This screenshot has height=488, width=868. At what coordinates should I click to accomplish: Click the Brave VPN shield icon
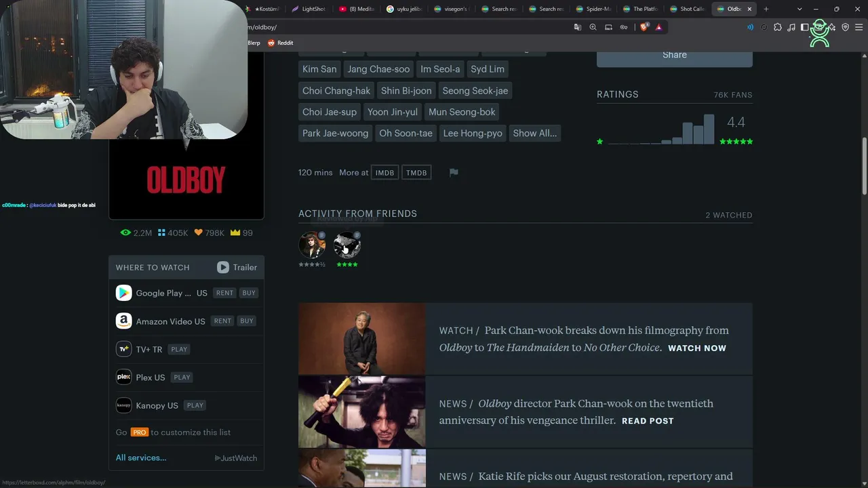[x=845, y=27]
